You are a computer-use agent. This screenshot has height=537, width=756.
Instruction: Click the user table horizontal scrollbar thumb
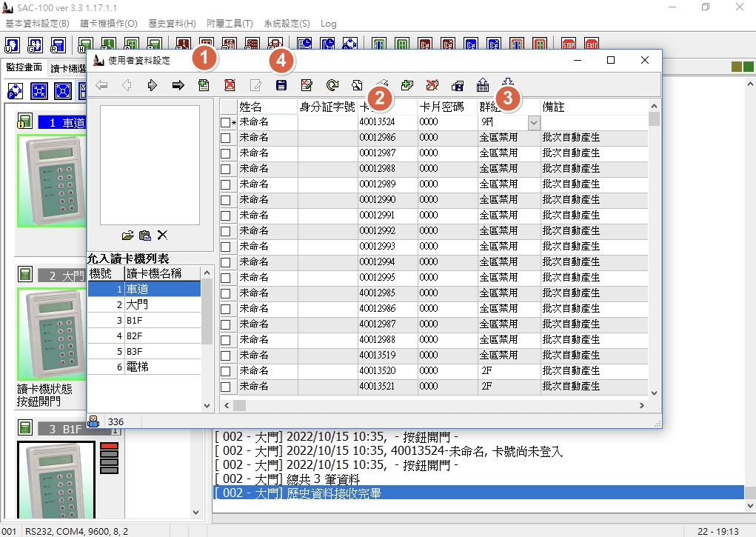[240, 406]
